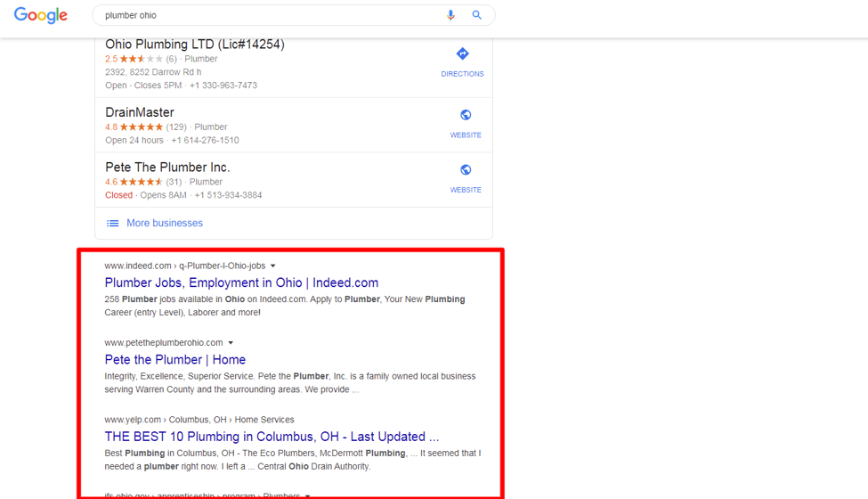Open Plumber Jobs, Employment in Ohio Indeed result

(241, 282)
